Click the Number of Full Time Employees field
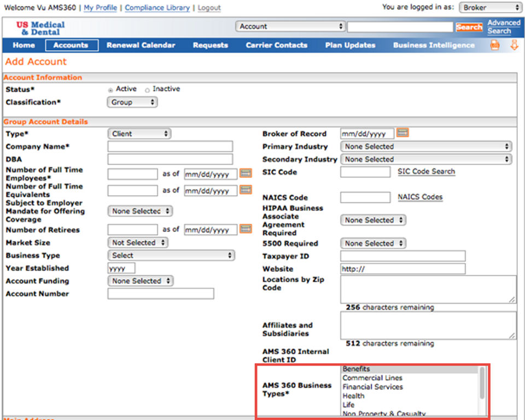Viewport: 525px width, 420px height. point(132,174)
